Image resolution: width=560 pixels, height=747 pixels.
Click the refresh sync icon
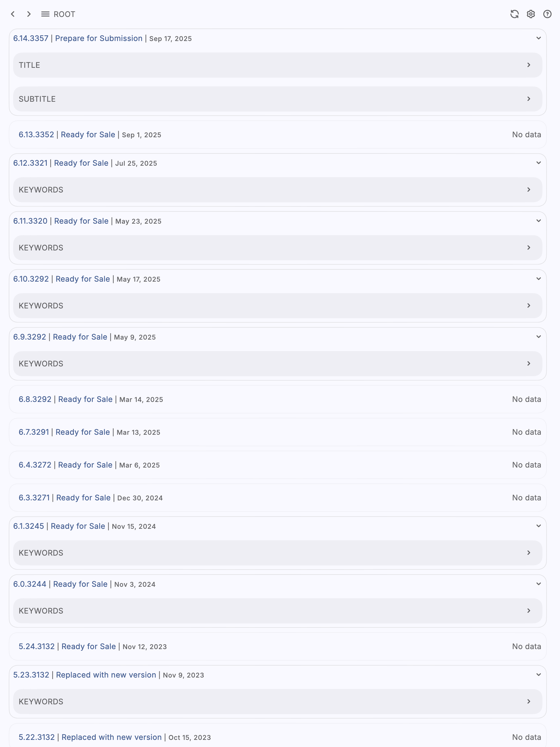click(x=514, y=14)
